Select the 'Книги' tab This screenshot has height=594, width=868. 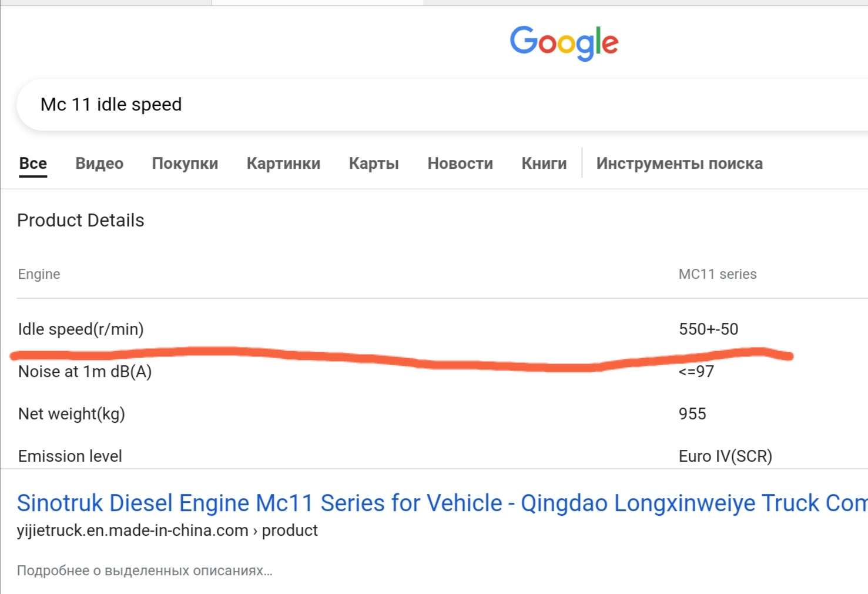[544, 163]
